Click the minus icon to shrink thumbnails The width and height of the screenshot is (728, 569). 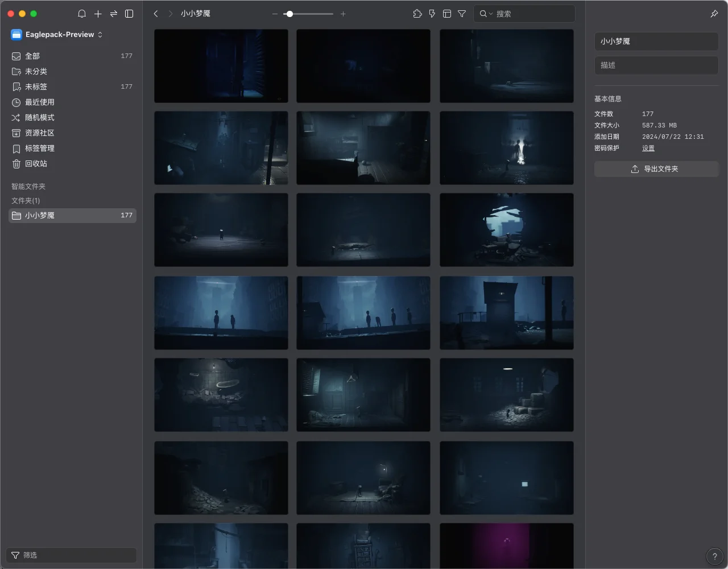pos(275,14)
